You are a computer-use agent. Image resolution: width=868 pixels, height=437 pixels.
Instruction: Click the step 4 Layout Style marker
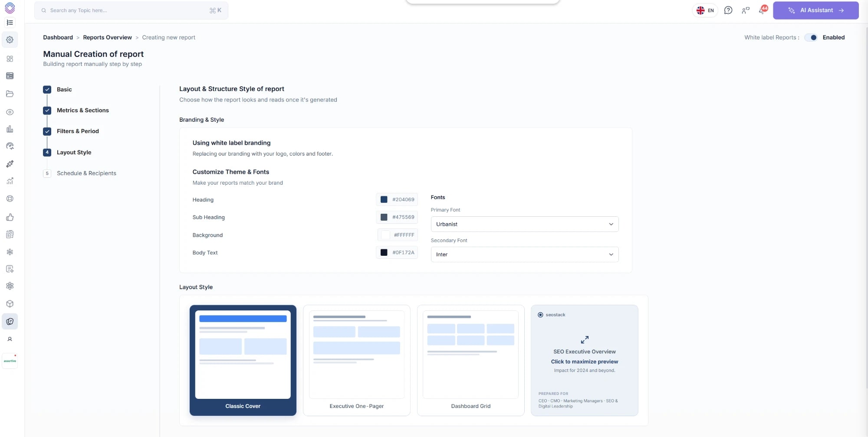(47, 152)
